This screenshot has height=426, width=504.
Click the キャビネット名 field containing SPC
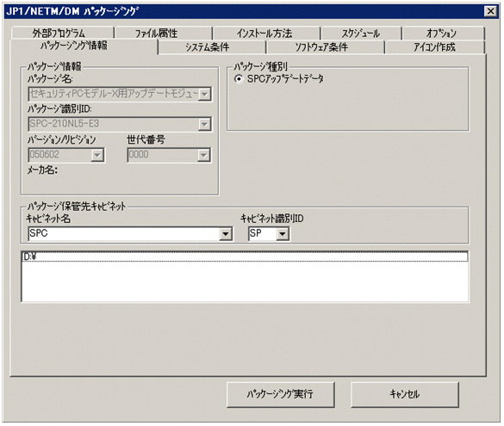[x=130, y=233]
